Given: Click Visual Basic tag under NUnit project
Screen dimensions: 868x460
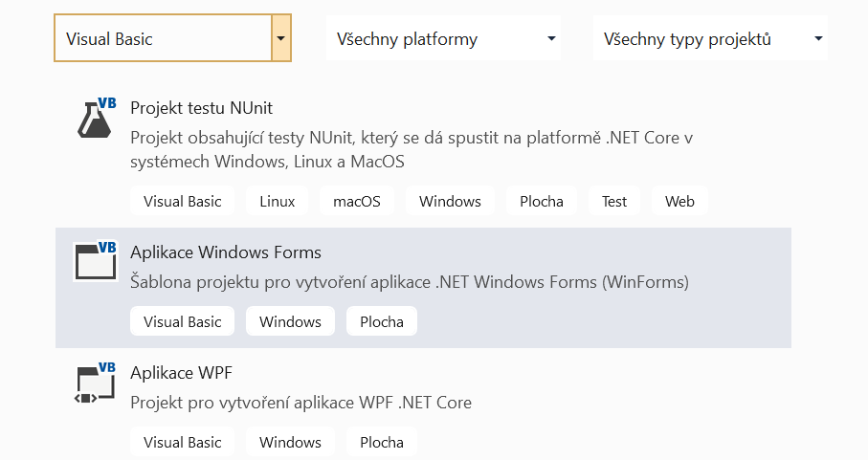Looking at the screenshot, I should click(182, 201).
